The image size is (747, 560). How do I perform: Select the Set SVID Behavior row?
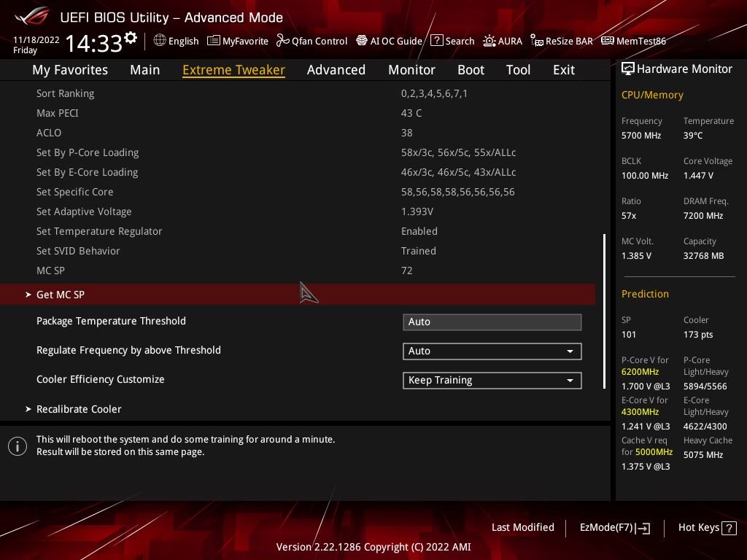(x=298, y=251)
